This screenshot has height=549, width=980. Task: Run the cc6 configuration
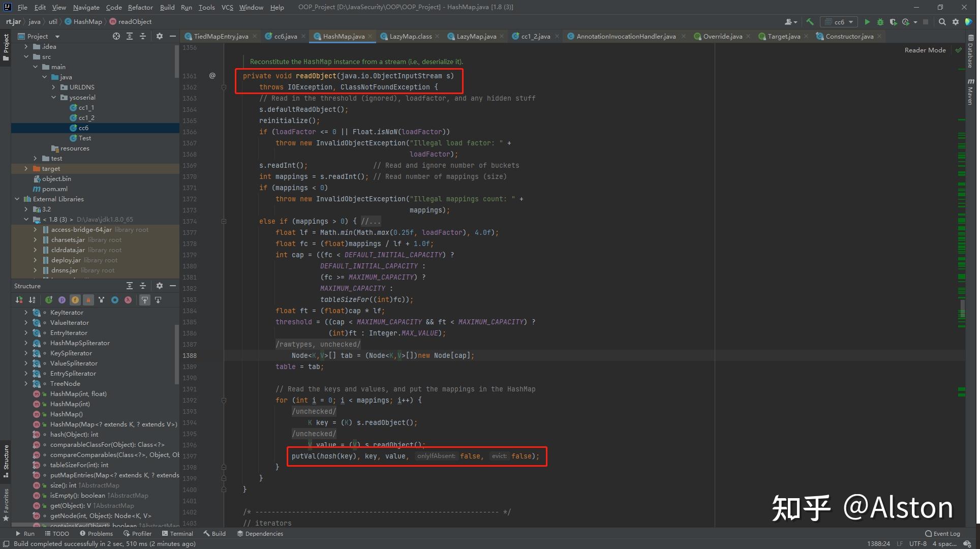(x=867, y=22)
